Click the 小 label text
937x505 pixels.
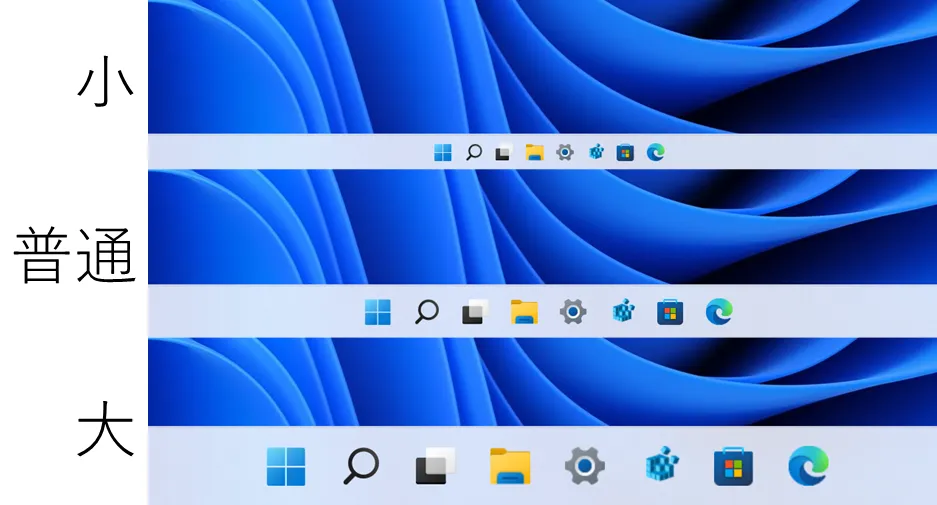[105, 81]
